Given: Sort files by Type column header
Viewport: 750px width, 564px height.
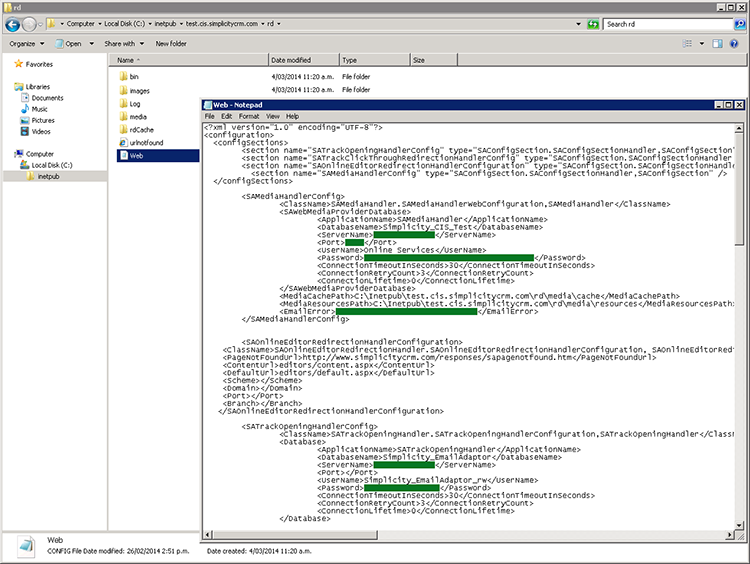Looking at the screenshot, I should 375,60.
